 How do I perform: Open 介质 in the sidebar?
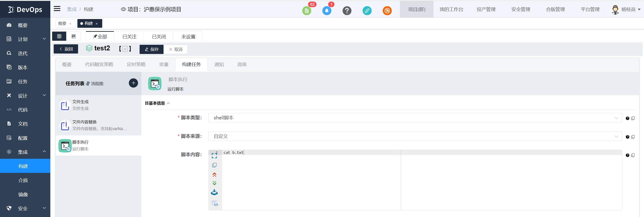23,180
